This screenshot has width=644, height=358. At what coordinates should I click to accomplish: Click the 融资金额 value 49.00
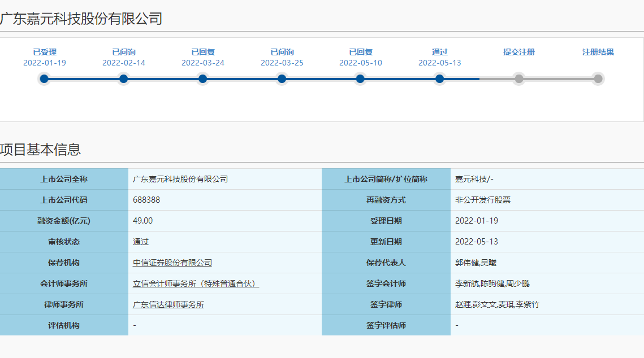coord(142,221)
